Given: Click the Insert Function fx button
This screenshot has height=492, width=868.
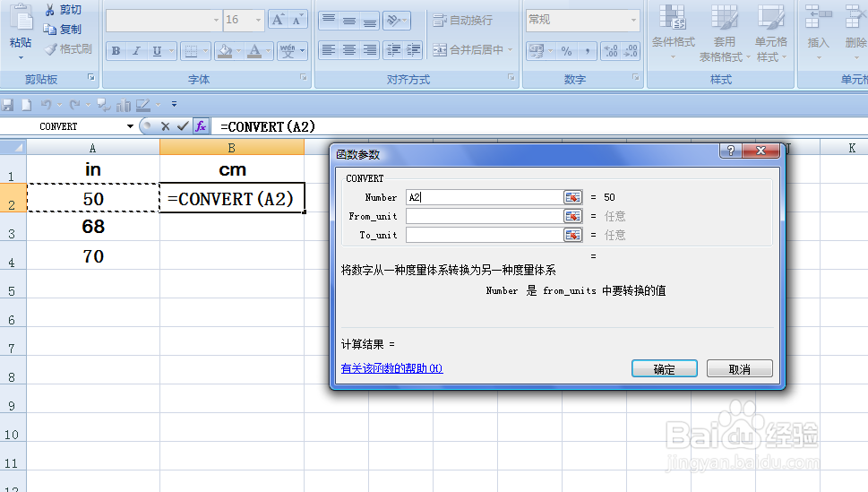Looking at the screenshot, I should (201, 126).
